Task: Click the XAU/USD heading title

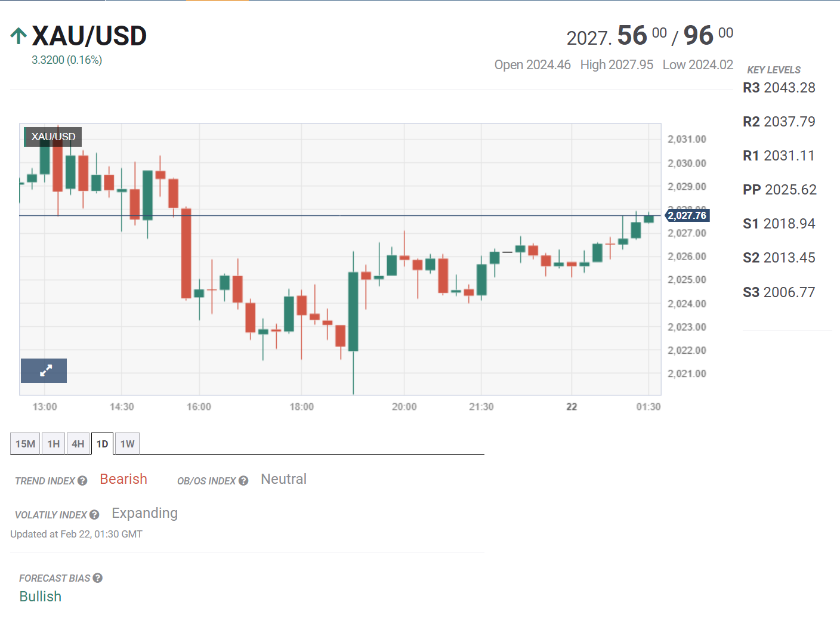Action: tap(89, 36)
